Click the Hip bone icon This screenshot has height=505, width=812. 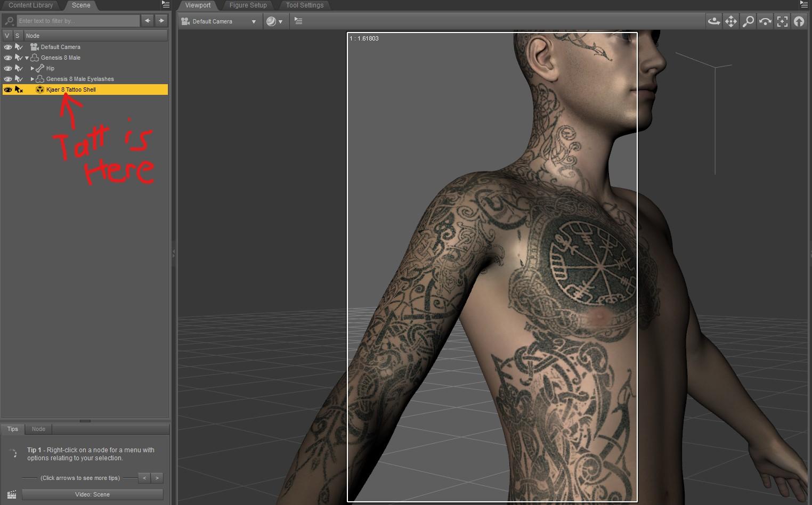pos(40,68)
